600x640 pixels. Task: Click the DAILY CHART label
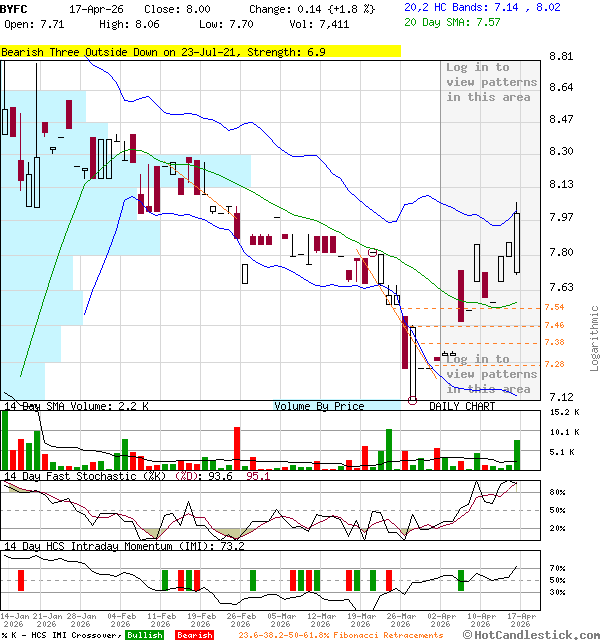(x=462, y=406)
